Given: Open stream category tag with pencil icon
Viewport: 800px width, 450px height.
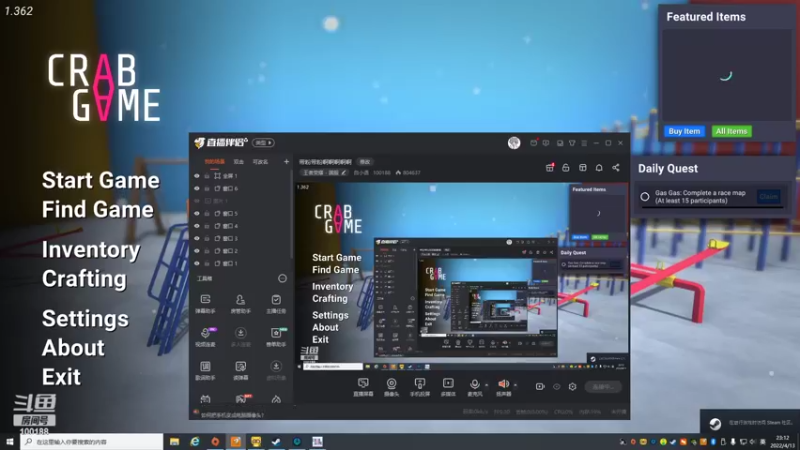Looking at the screenshot, I should pos(324,173).
